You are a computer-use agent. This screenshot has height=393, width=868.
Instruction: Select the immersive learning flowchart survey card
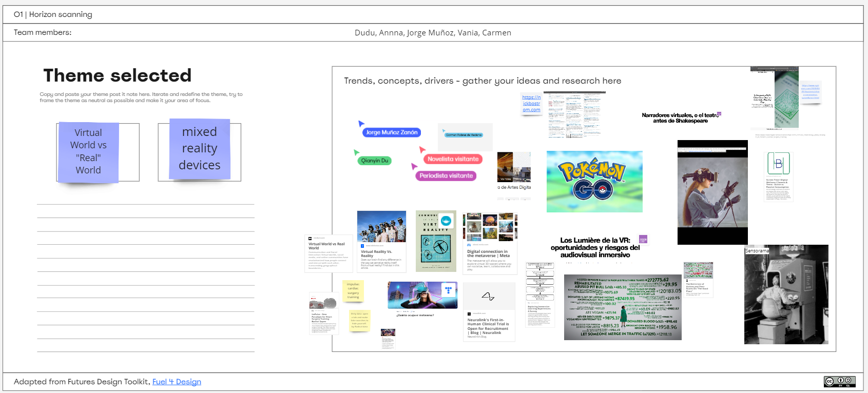(x=541, y=294)
